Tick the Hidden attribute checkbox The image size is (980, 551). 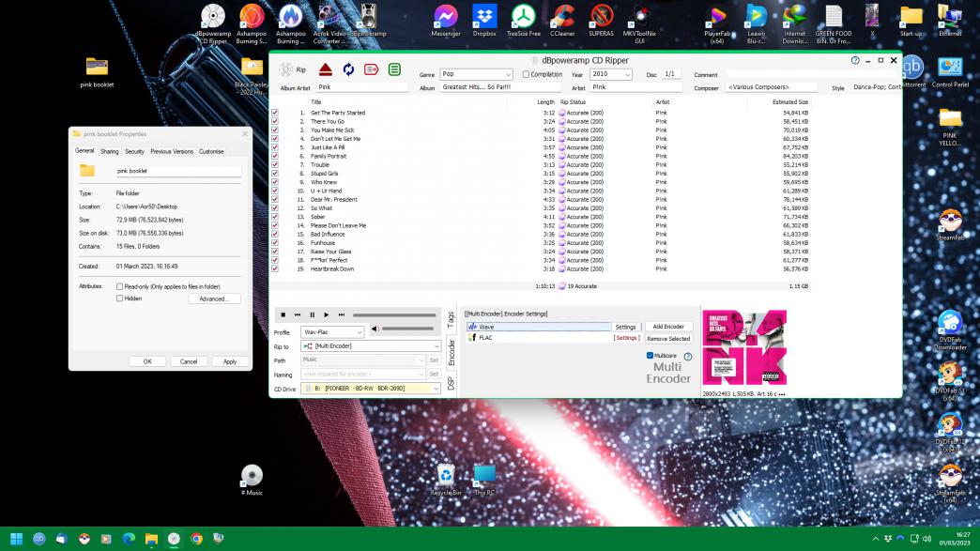119,298
